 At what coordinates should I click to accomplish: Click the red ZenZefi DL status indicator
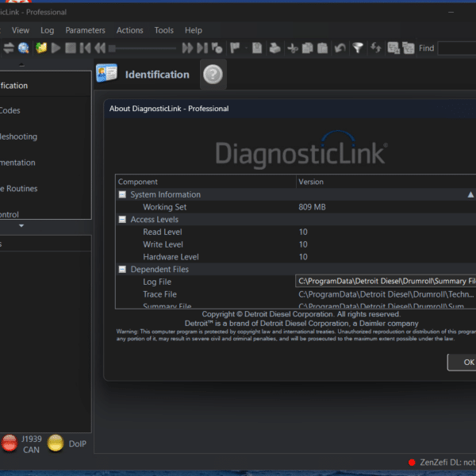click(412, 463)
